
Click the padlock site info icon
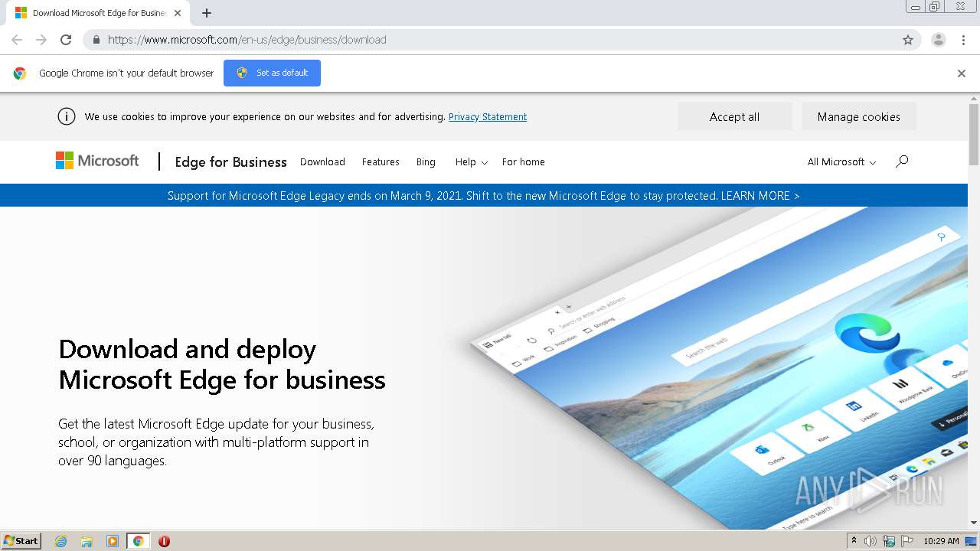96,40
